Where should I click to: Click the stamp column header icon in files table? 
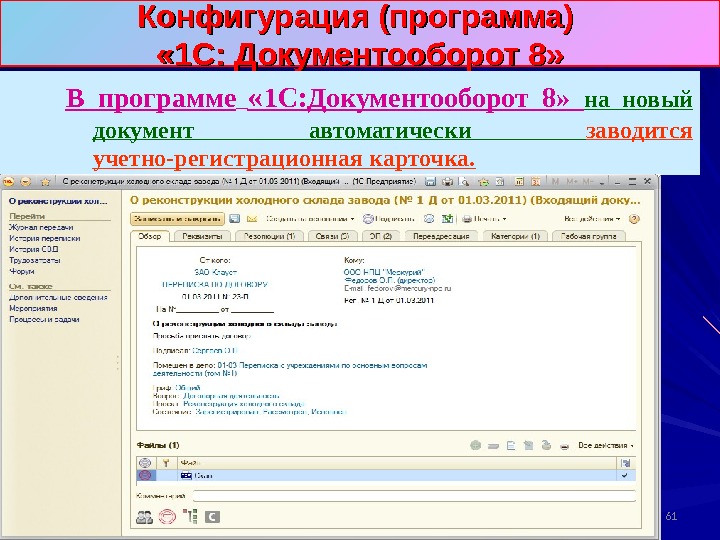point(145,463)
